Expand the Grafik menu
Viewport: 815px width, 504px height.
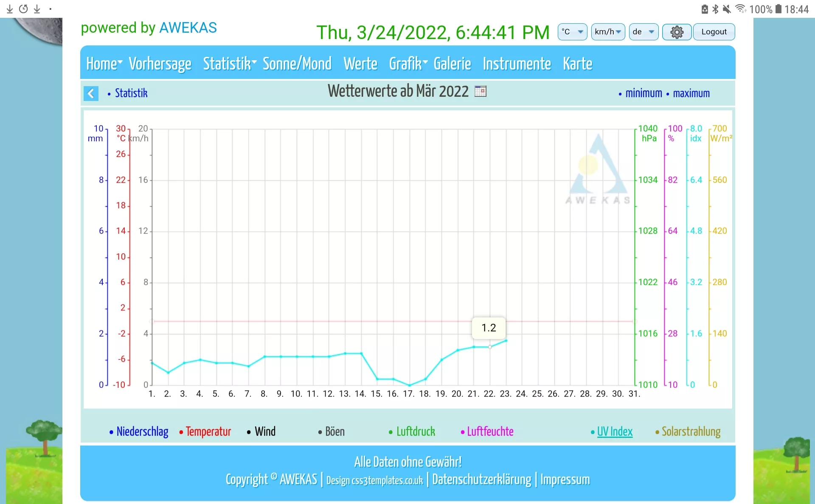click(408, 64)
